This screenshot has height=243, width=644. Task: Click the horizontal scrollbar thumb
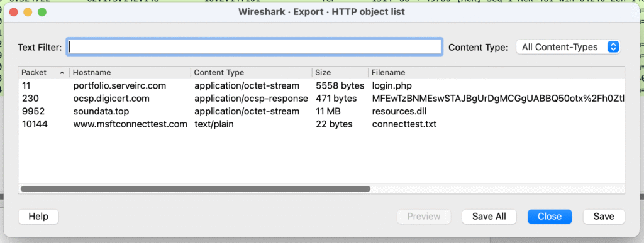[196, 189]
